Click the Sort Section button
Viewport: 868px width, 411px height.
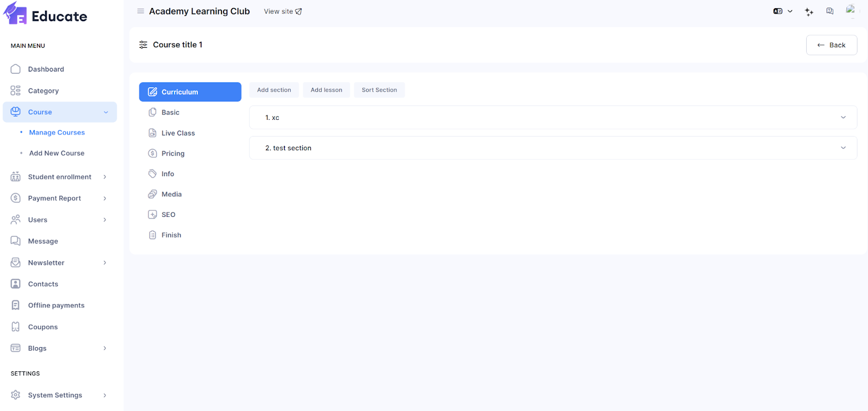379,90
